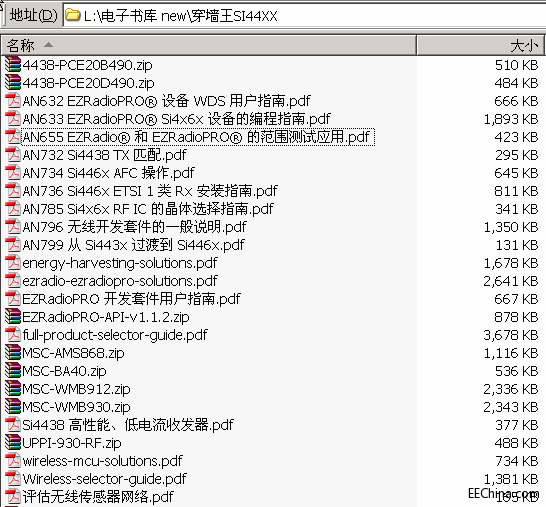Viewport: 546px width, 507px height.
Task: Select AN796 无线开发套件的一般说明.pdf name
Action: point(134,227)
